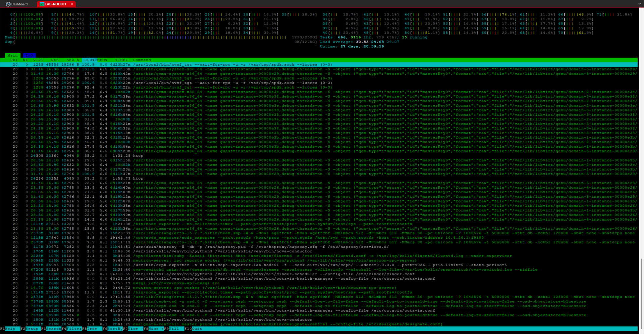Select the beam.smp row with time 15h23:37

pyautogui.click(x=319, y=233)
